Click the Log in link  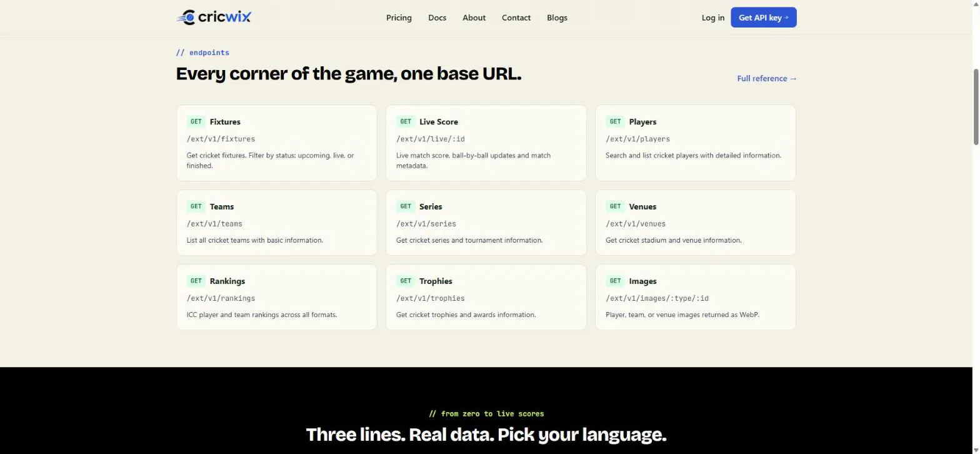point(712,18)
